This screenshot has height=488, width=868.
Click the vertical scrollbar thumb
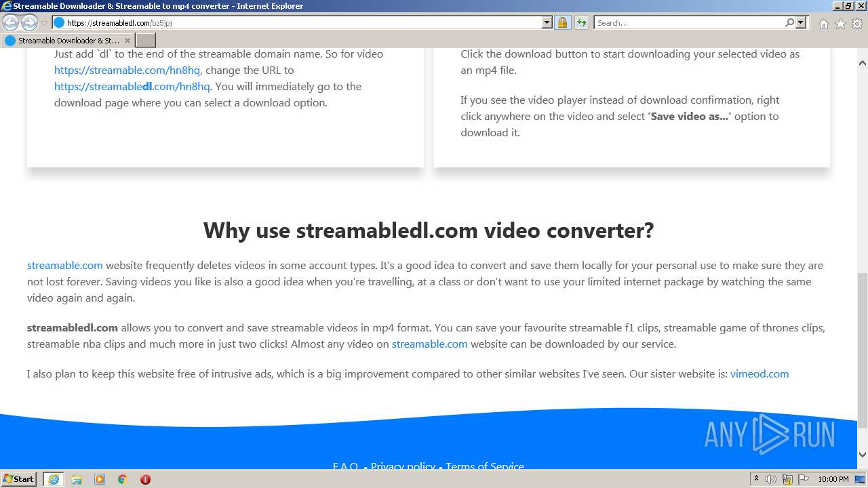[x=863, y=350]
